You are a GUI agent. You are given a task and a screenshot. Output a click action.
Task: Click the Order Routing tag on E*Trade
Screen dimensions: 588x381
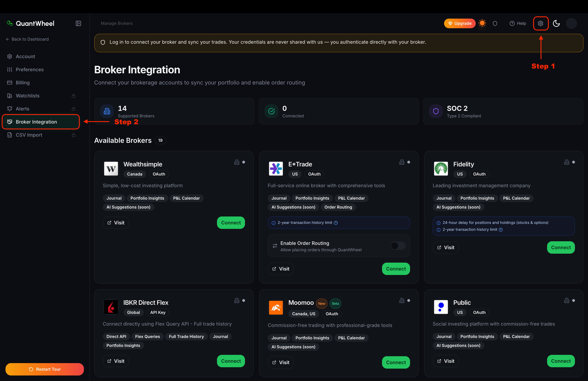point(338,207)
